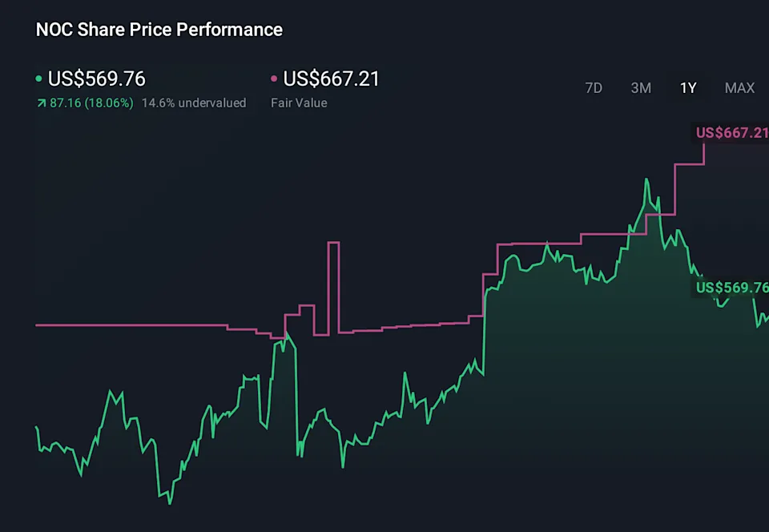Click the pink fair value legend dot

coord(274,79)
